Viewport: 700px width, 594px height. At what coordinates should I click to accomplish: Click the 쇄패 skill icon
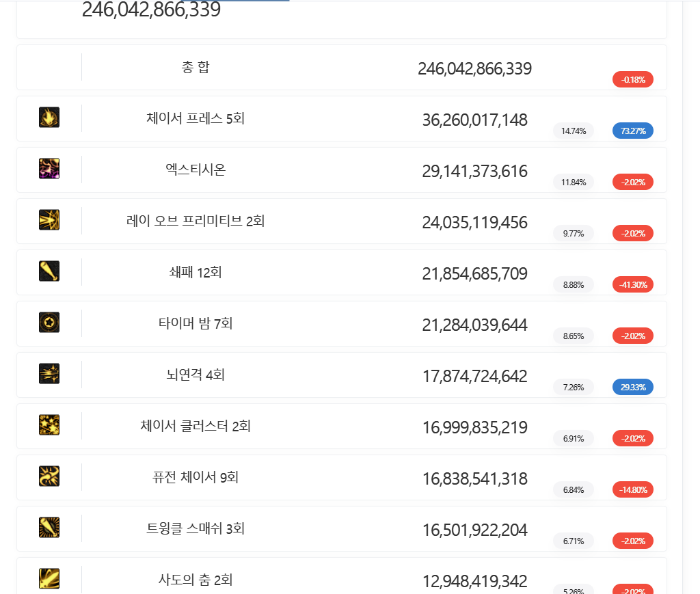point(49,271)
